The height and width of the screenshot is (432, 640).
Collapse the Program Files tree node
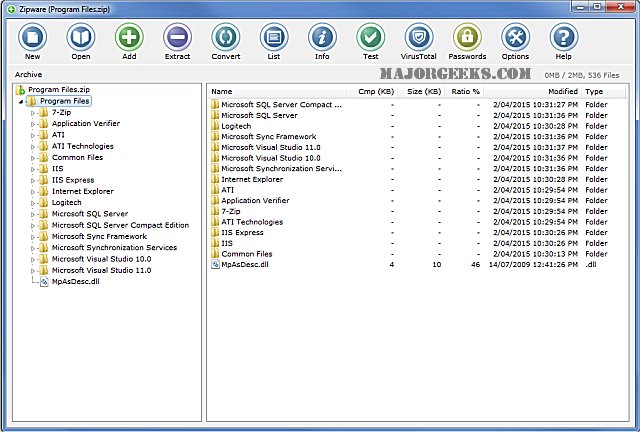point(20,102)
